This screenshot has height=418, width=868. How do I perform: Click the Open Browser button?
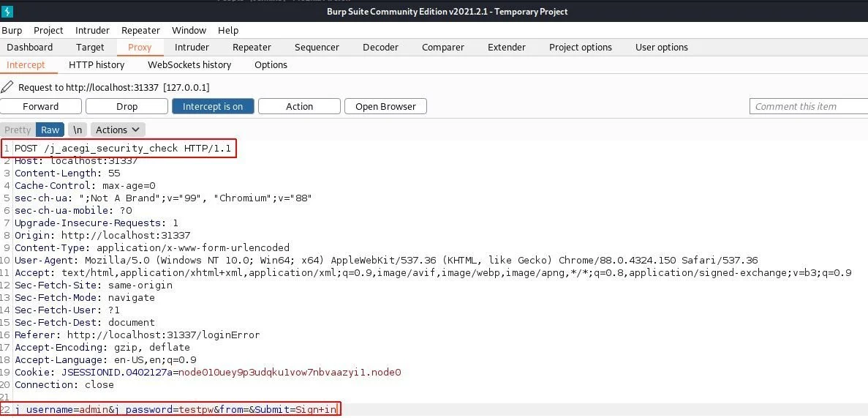pos(385,106)
